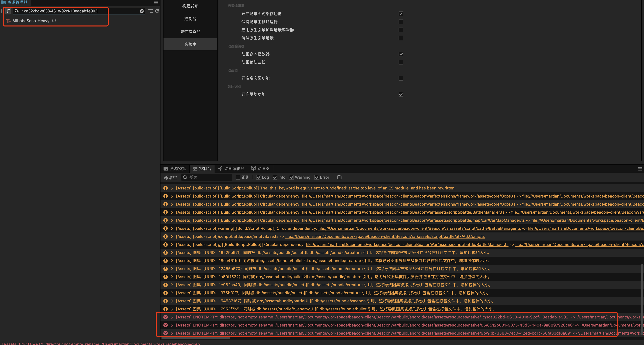Click the 清空 clear console button

171,177
